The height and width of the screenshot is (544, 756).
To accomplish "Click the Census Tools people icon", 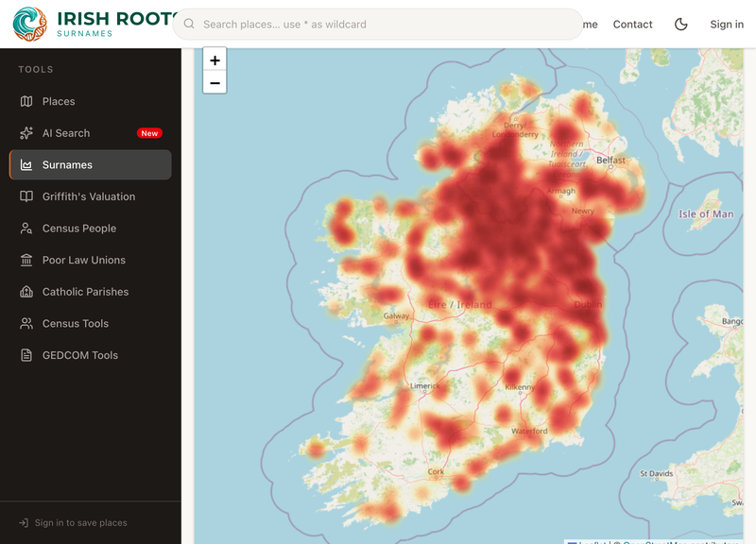I will coord(26,323).
